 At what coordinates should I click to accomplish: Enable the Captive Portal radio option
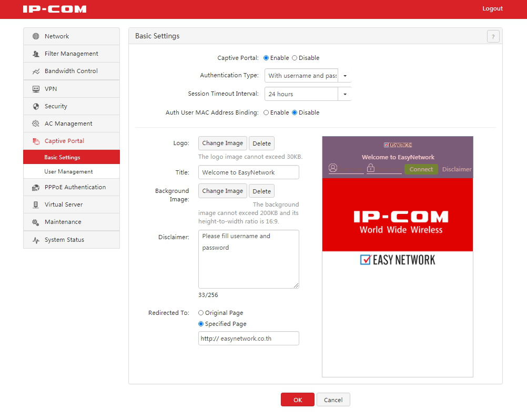(266, 58)
